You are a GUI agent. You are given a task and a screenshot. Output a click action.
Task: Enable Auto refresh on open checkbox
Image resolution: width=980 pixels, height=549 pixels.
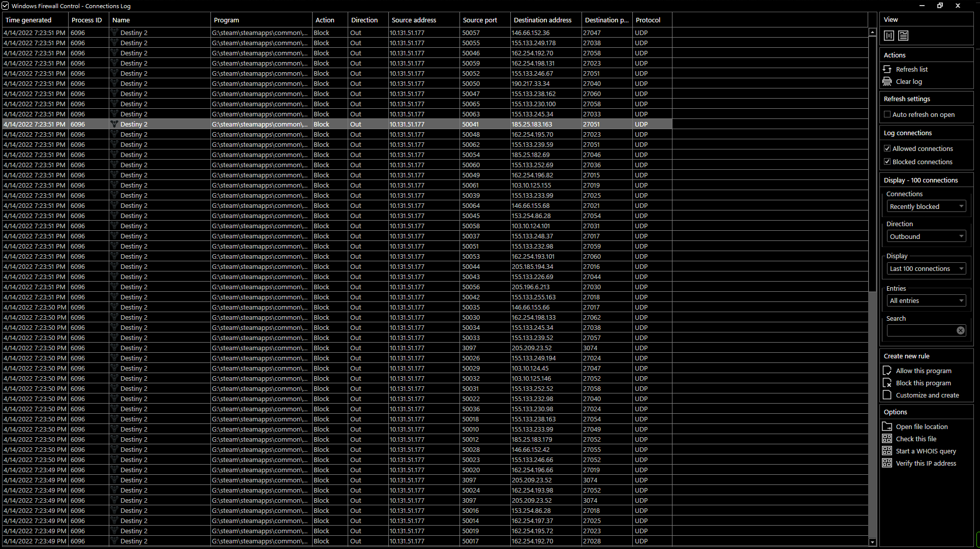887,114
